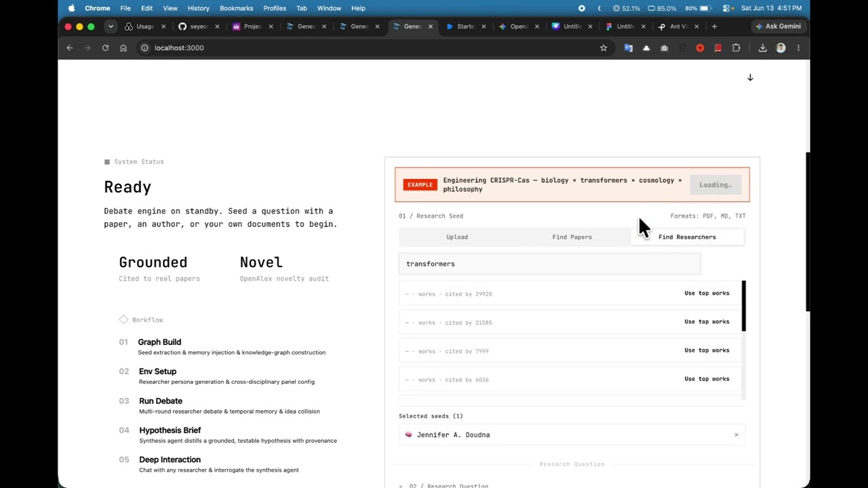Bookmark this page with the star icon
The width and height of the screenshot is (868, 488).
pyautogui.click(x=604, y=48)
